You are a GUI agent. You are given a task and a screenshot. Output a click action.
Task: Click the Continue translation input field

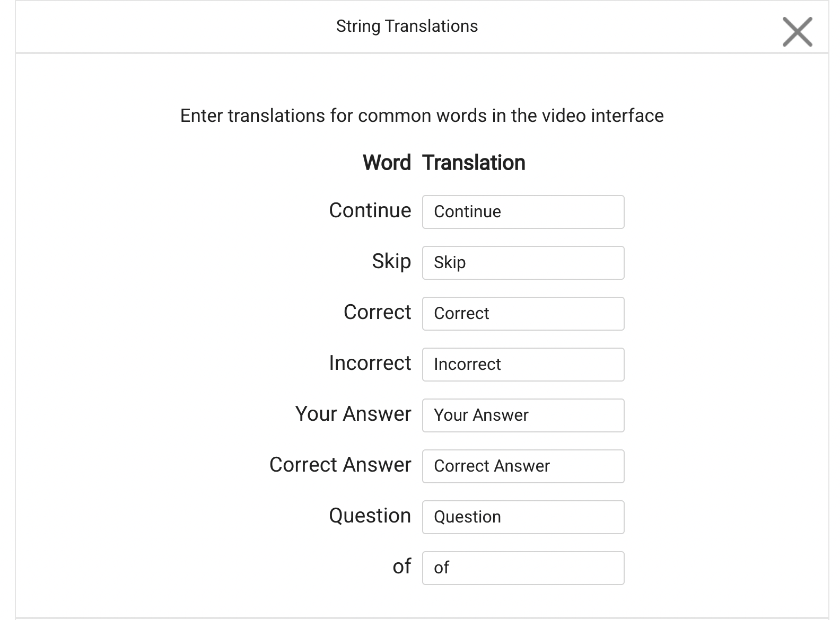pos(523,212)
